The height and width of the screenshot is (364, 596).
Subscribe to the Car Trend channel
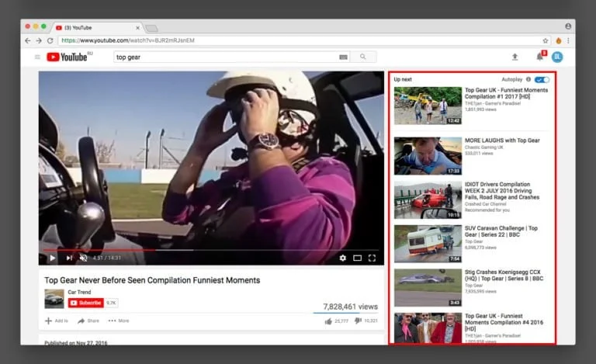click(x=85, y=303)
